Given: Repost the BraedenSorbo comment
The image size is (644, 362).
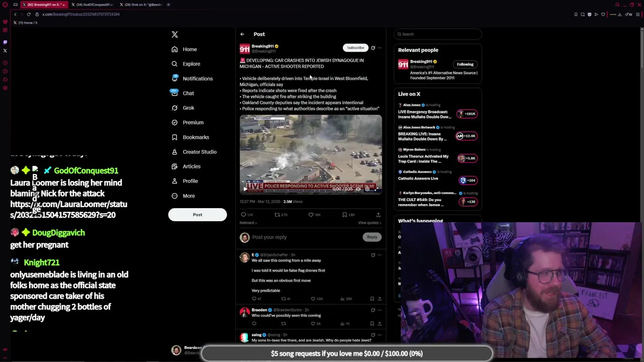Looking at the screenshot, I should click(x=283, y=324).
